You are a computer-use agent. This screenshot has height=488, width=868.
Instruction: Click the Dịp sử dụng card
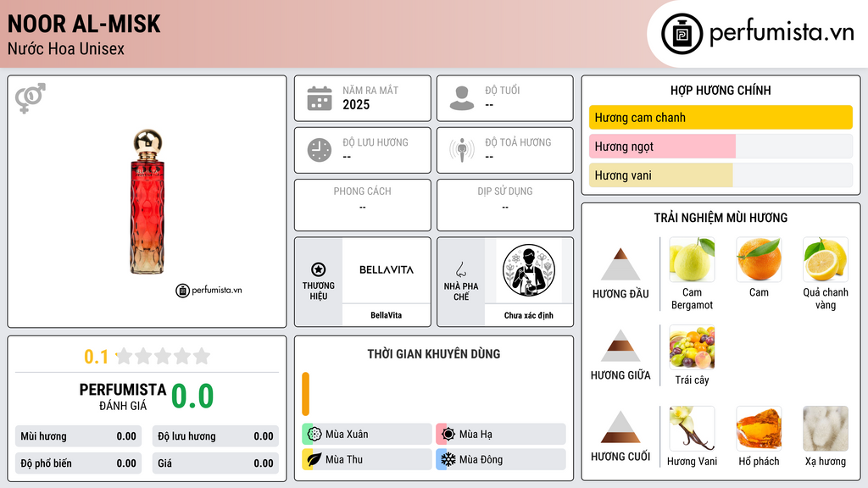(505, 205)
